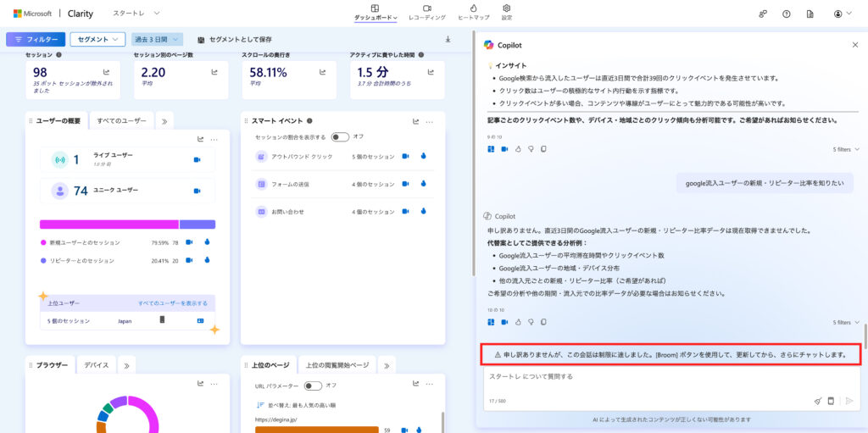Click the download icon in the filter bar
The height and width of the screenshot is (433, 868).
point(448,39)
